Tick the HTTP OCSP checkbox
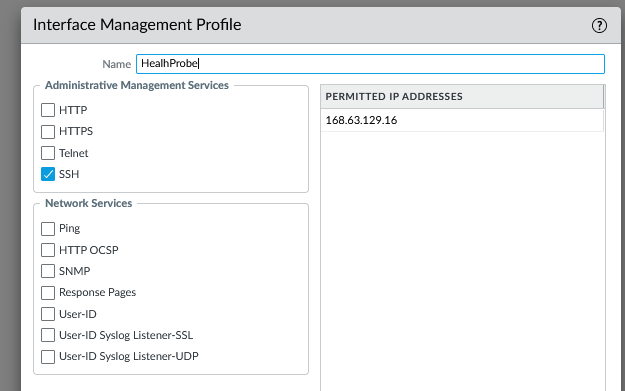 click(48, 250)
